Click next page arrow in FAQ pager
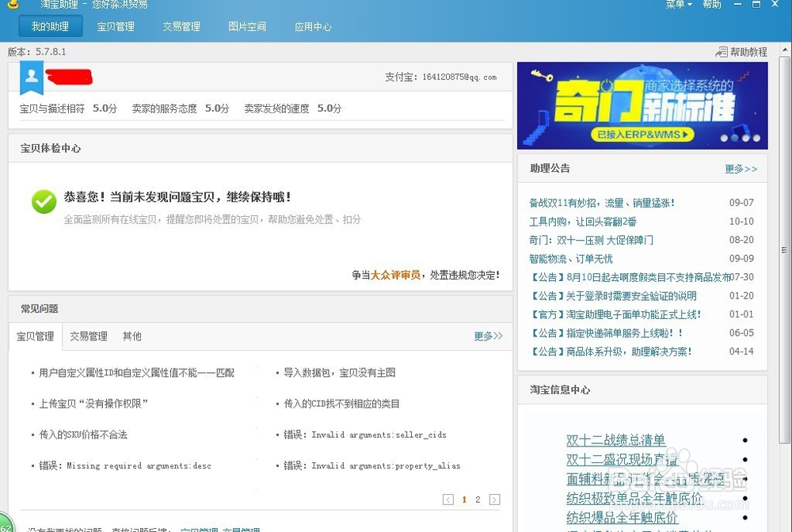 (494, 500)
